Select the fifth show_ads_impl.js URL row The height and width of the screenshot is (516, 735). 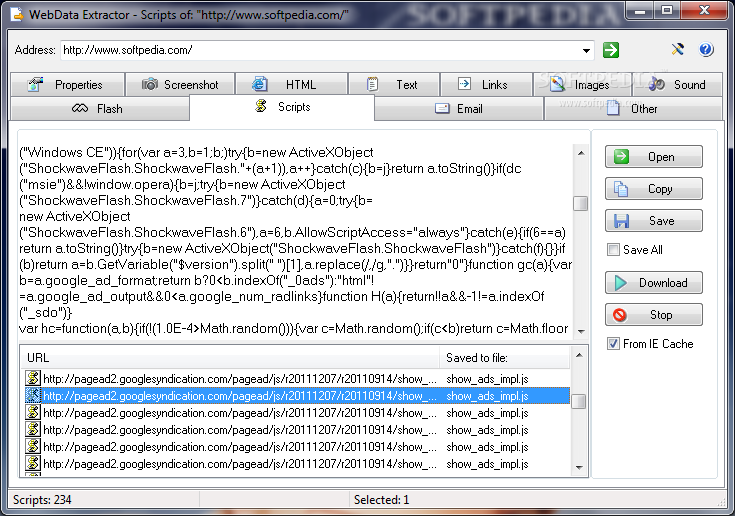click(297, 447)
